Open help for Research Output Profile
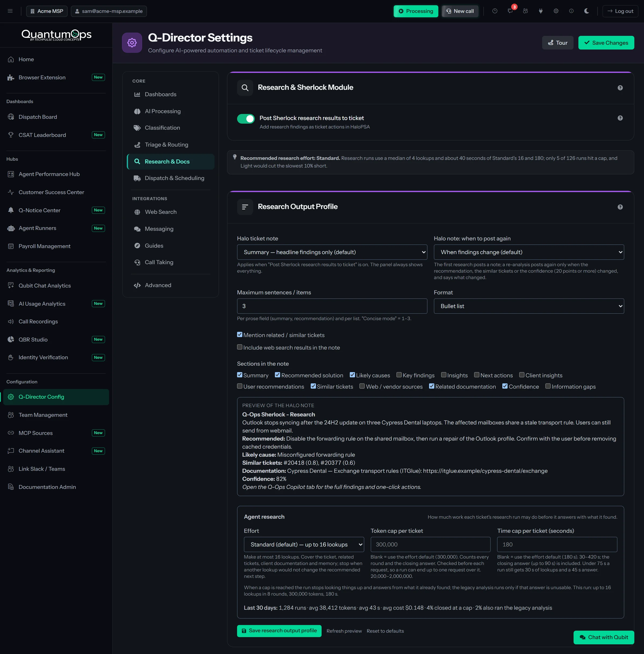644x654 pixels. (620, 207)
